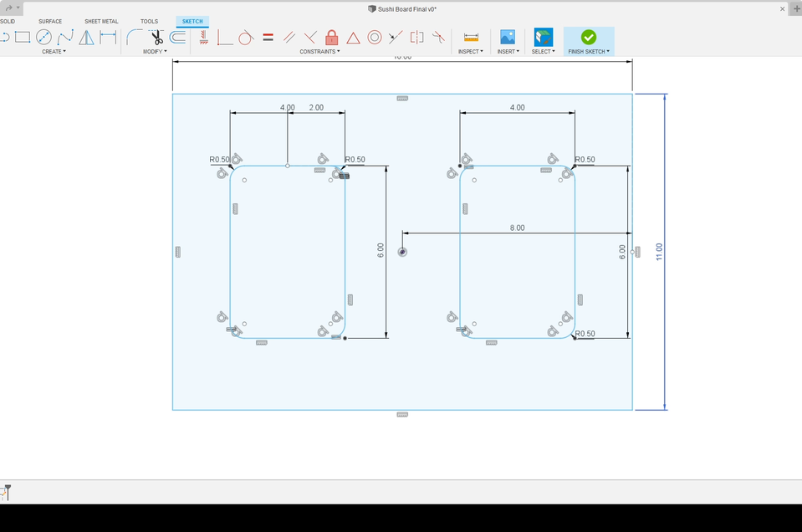Click the Select tool icon
Image resolution: width=802 pixels, height=532 pixels.
544,37
